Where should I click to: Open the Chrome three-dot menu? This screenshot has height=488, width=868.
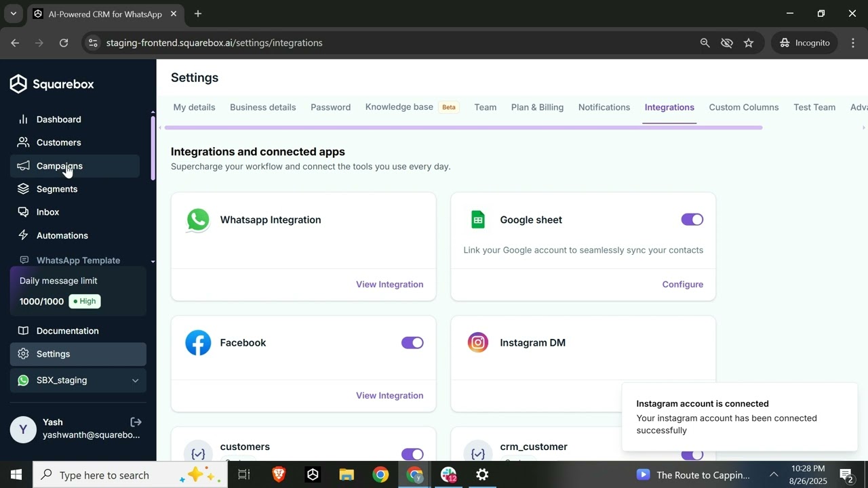click(x=853, y=43)
